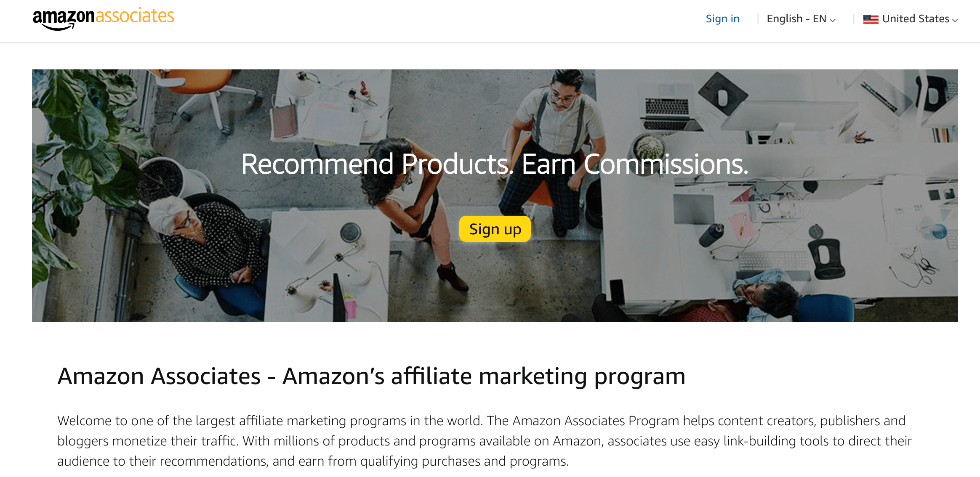Click the yellow Sign up button
Screen dimensions: 980x477
click(495, 229)
